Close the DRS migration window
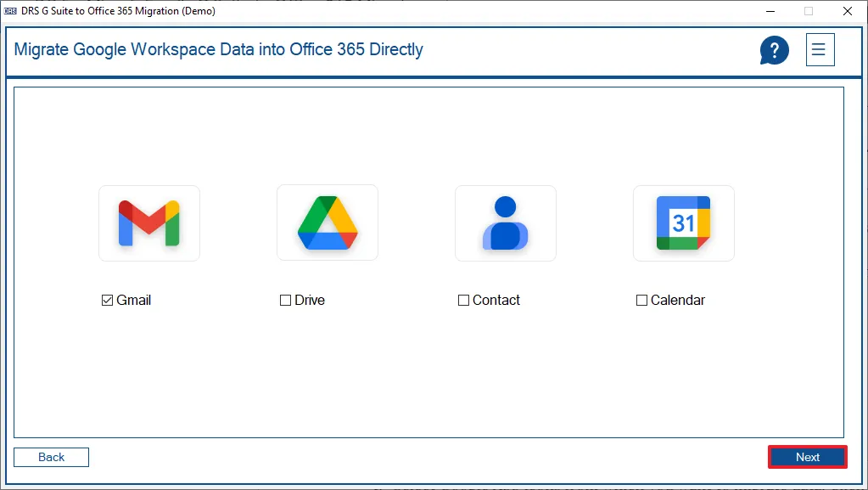Screen dimensions: 868x490 coord(848,11)
